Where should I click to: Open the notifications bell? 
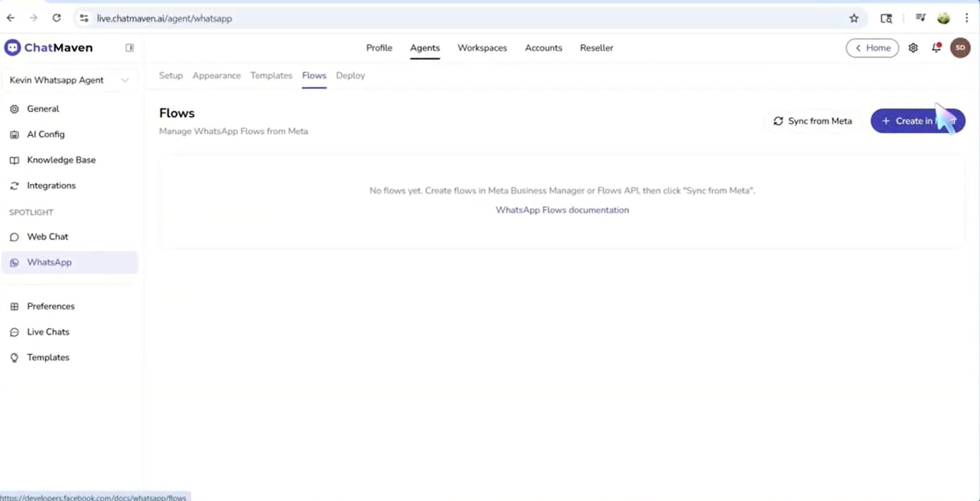tap(936, 48)
